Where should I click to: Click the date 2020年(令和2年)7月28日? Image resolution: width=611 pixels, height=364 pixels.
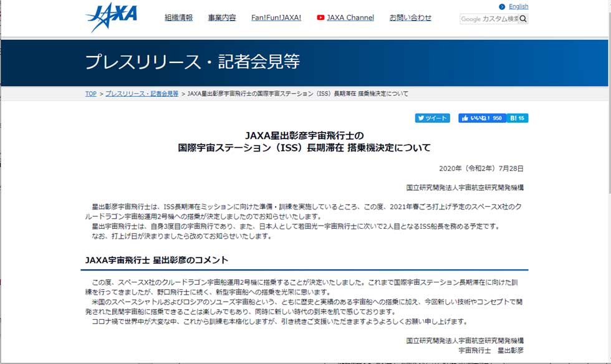tap(481, 168)
